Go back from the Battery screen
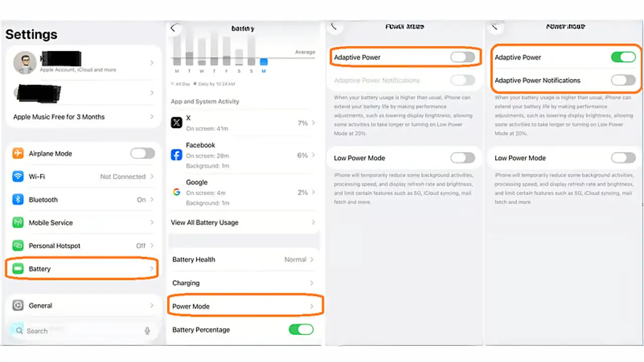 click(174, 28)
